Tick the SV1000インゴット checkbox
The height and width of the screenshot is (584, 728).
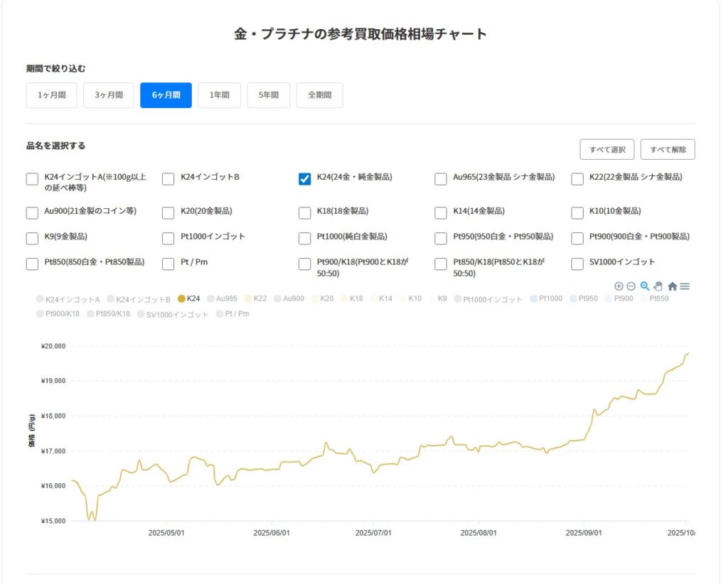(x=578, y=264)
